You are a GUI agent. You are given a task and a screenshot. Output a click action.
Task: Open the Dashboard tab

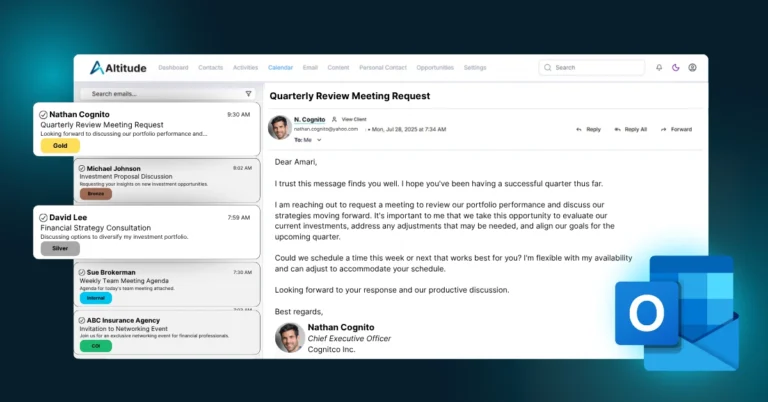(x=173, y=68)
